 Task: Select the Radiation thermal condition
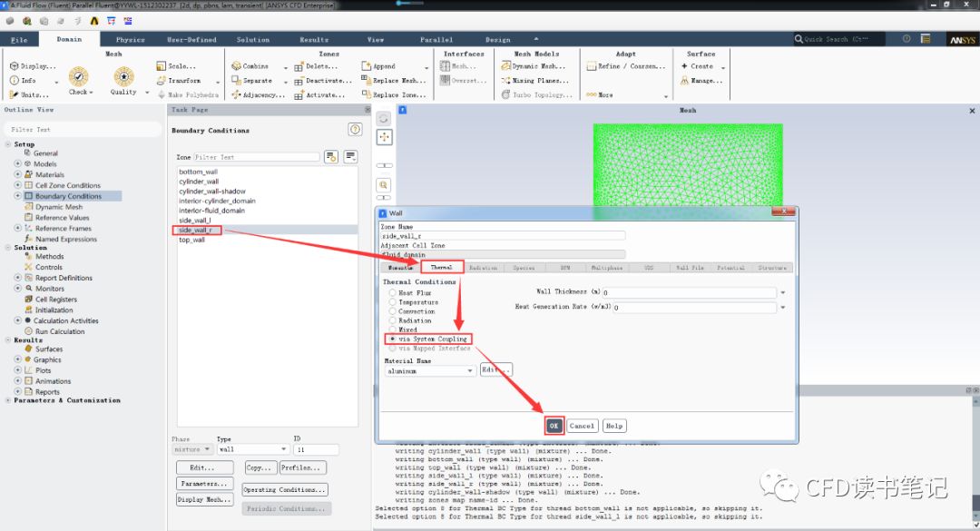pyautogui.click(x=393, y=320)
